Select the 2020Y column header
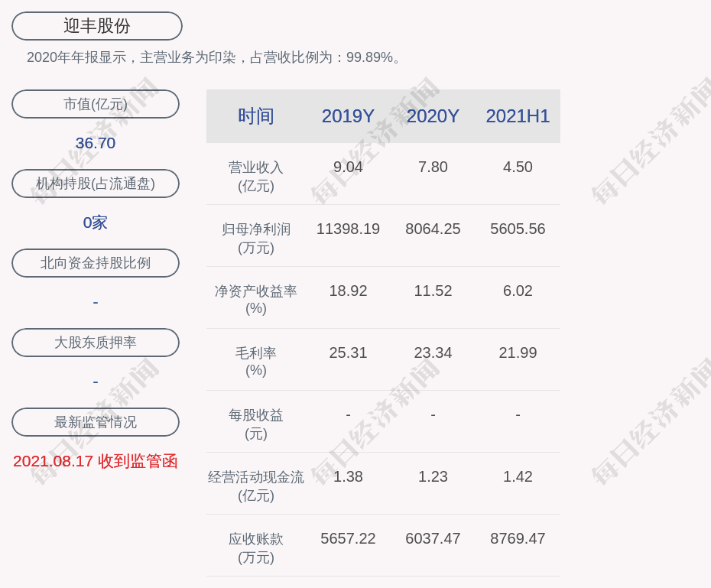Image resolution: width=711 pixels, height=588 pixels. pyautogui.click(x=433, y=116)
